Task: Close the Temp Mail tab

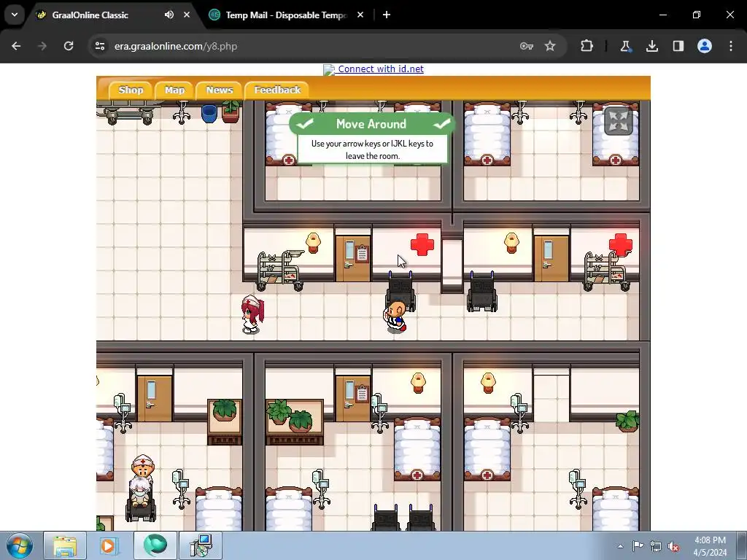Action: click(360, 15)
